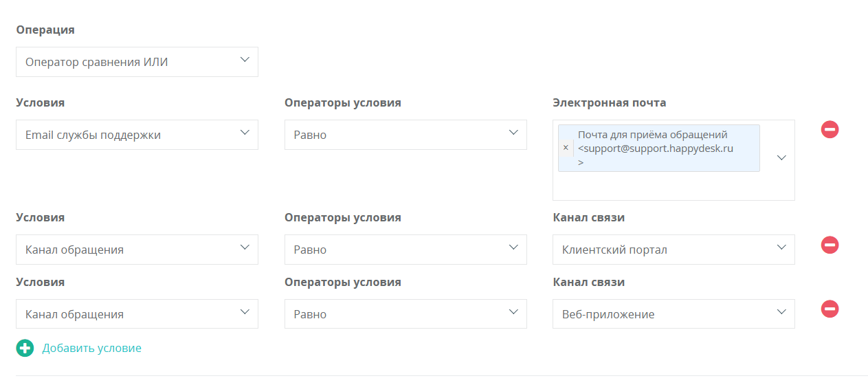Change the Равно operator in the email row
This screenshot has height=385, width=868.
[x=405, y=135]
